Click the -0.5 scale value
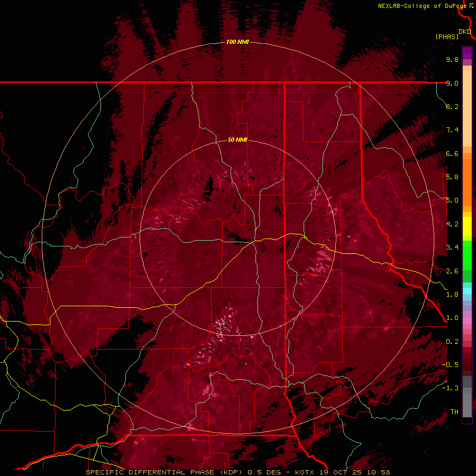The image size is (476, 476). (450, 365)
